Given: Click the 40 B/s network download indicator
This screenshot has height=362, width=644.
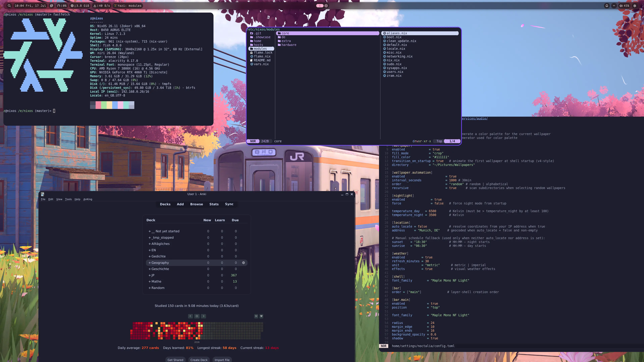Looking at the screenshot, I should 102,6.
